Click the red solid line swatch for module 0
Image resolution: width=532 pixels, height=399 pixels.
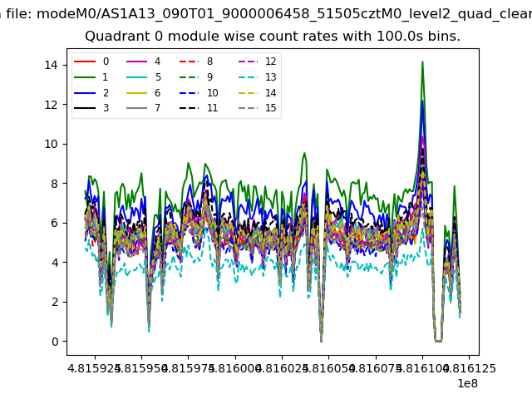click(x=85, y=62)
